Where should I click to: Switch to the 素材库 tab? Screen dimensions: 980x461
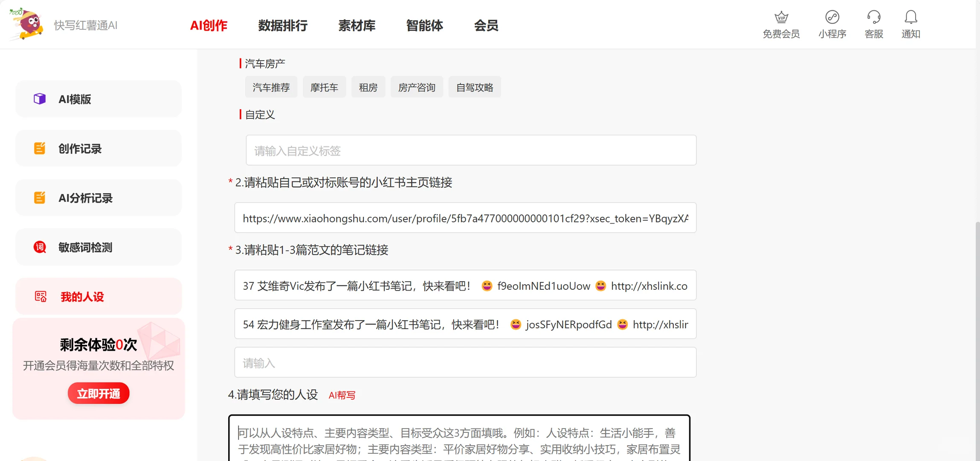357,26
